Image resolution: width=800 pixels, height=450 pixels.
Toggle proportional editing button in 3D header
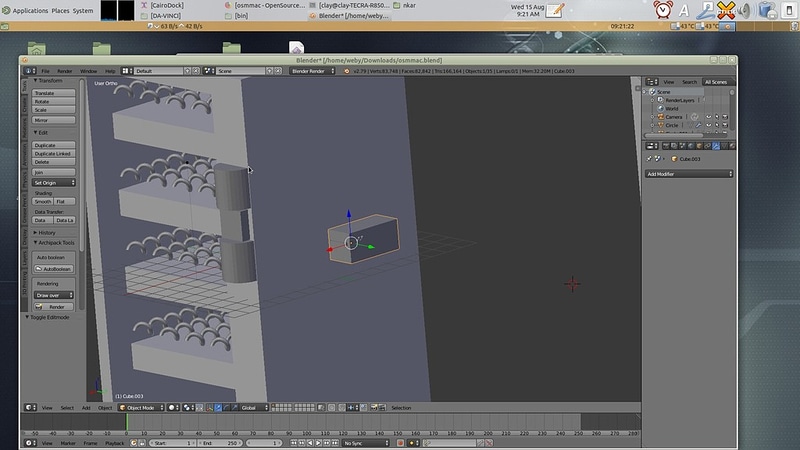pyautogui.click(x=332, y=408)
